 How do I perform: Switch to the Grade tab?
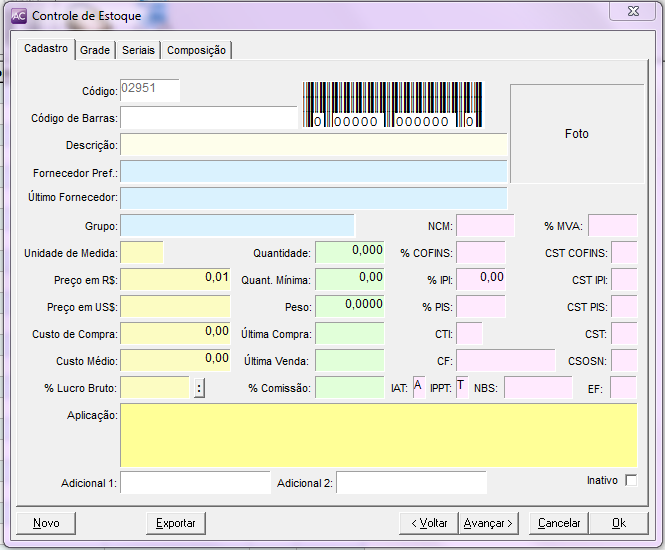point(95,50)
